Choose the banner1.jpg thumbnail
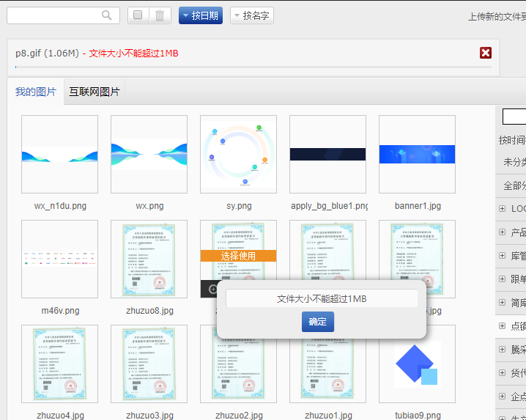 click(417, 154)
